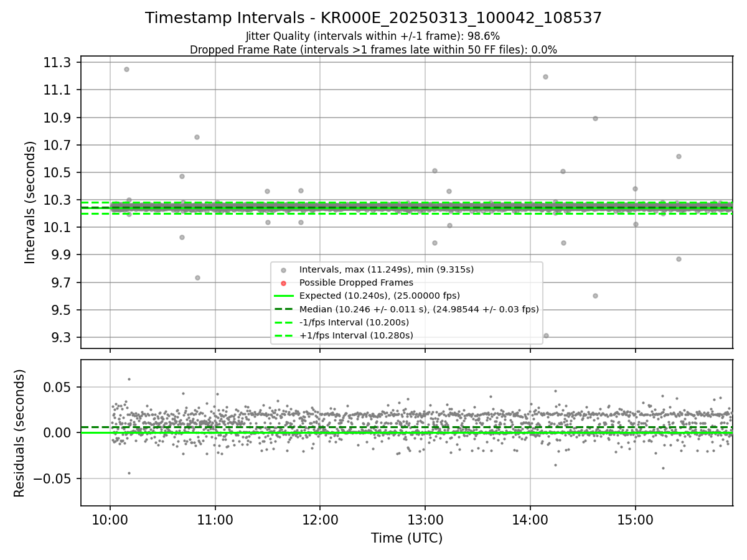Click the highest outlier data point near 11.25 seconds
Image resolution: width=747 pixels, height=560 pixels.
coord(126,69)
